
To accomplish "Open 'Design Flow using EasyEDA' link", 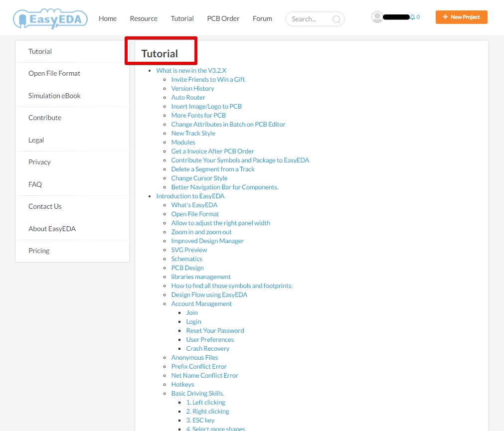I will [x=209, y=295].
